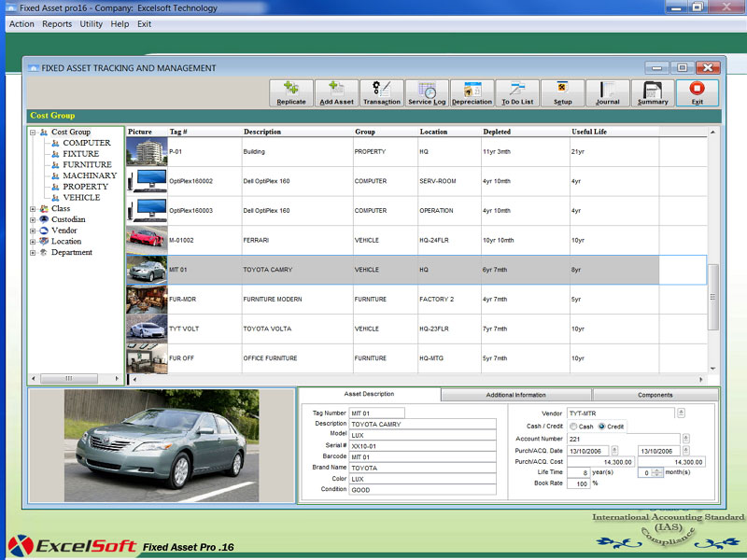Click the Replicate toolbar button
This screenshot has height=560, width=747.
coord(291,93)
